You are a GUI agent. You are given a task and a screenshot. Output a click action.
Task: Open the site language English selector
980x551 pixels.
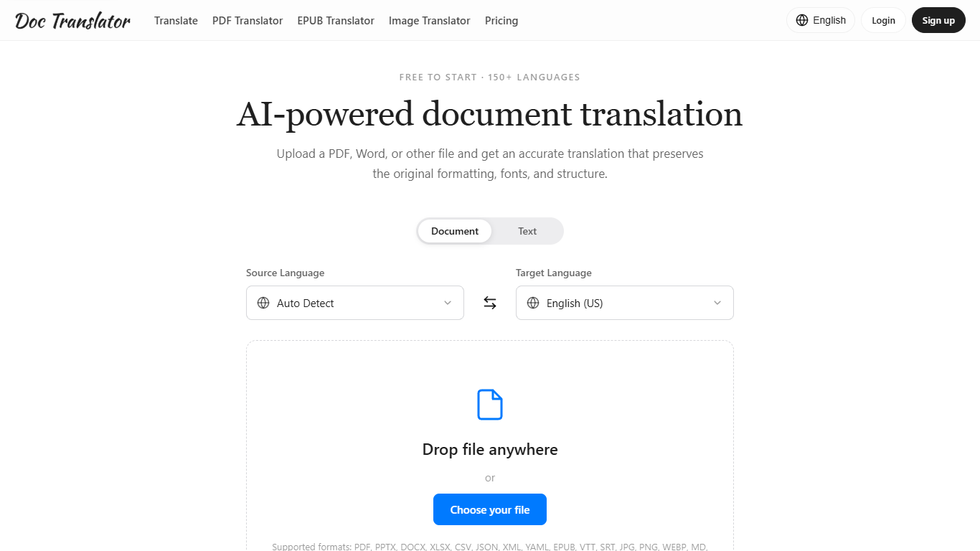[821, 20]
